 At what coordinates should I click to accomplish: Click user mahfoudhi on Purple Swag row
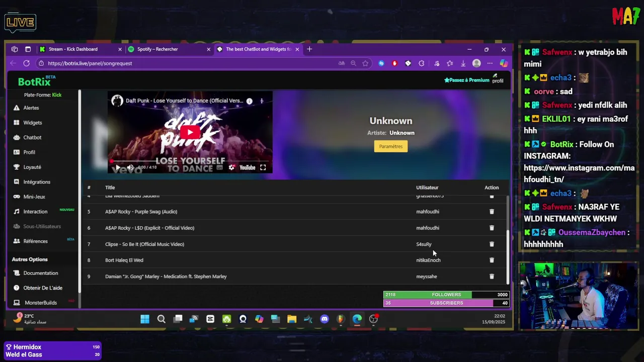(x=428, y=212)
